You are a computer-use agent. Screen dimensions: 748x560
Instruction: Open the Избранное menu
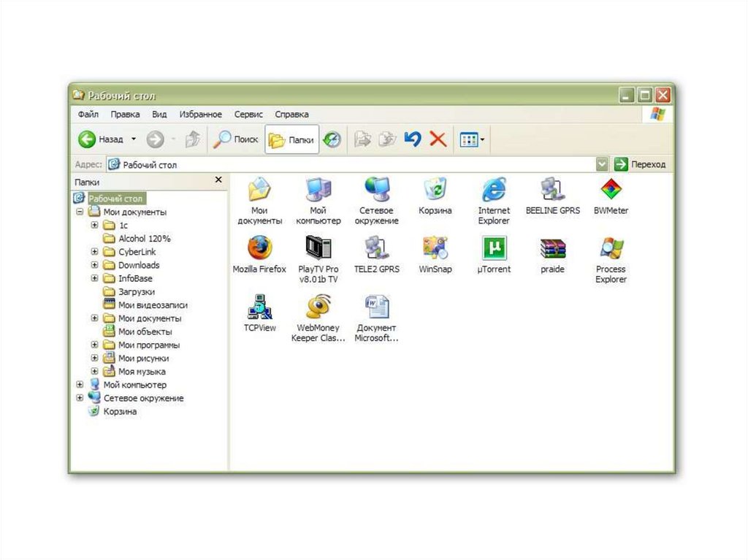point(200,115)
